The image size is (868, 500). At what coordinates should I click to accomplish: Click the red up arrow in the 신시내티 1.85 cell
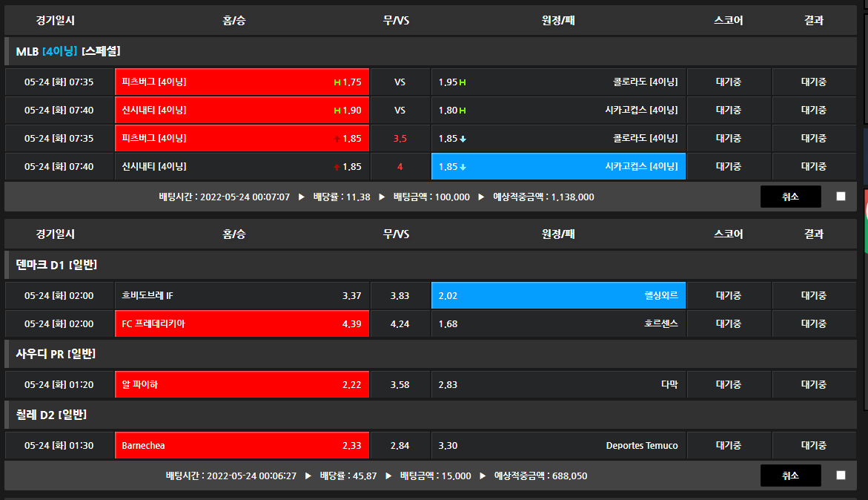click(x=337, y=167)
